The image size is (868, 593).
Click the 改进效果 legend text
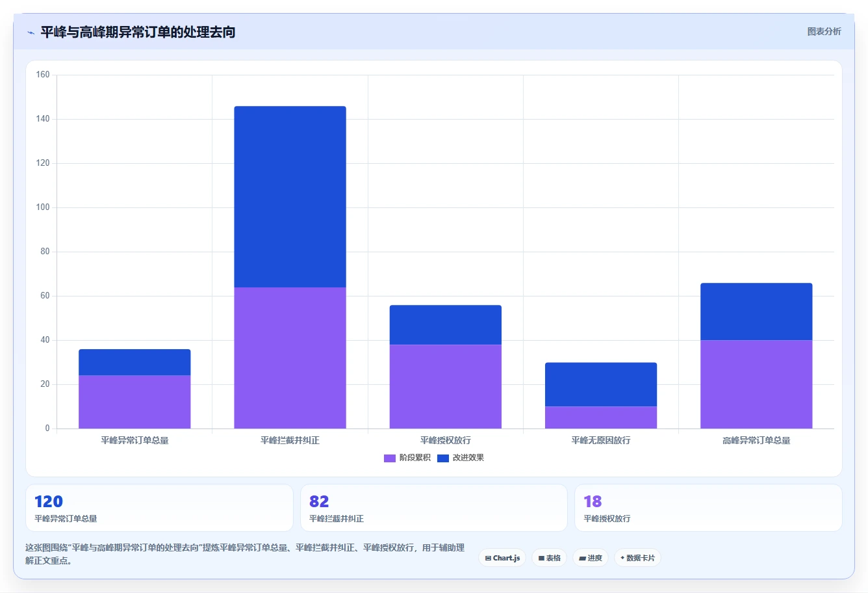tap(468, 458)
